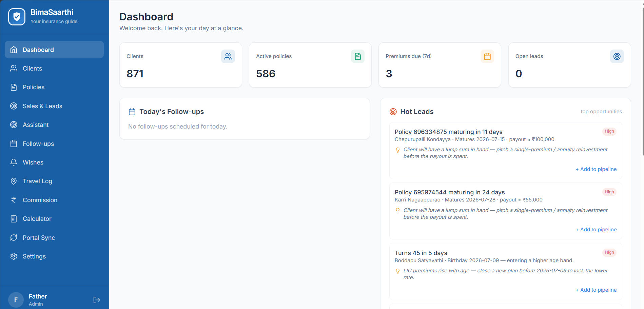
Task: Click the Clients people icon in sidebar
Action: click(14, 69)
